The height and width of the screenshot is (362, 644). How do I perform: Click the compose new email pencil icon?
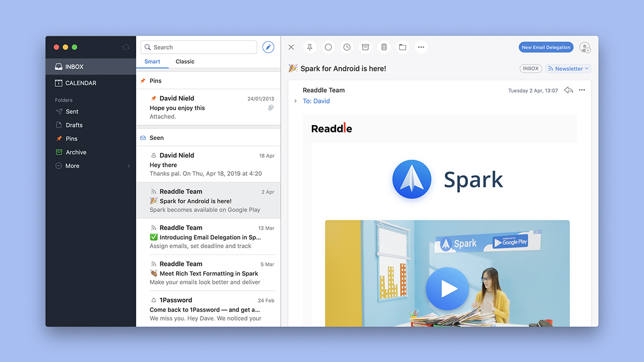pos(268,47)
